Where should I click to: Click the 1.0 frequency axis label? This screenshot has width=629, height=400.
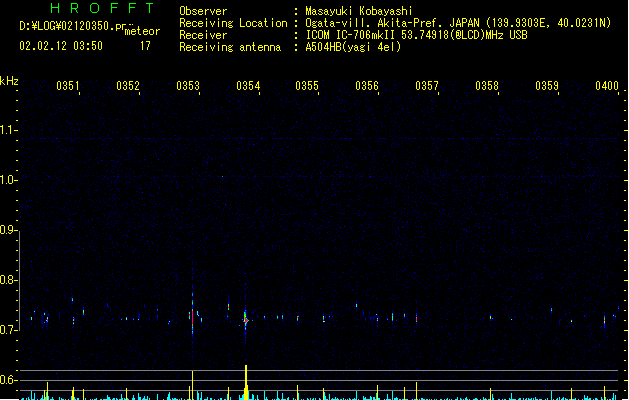coord(8,180)
